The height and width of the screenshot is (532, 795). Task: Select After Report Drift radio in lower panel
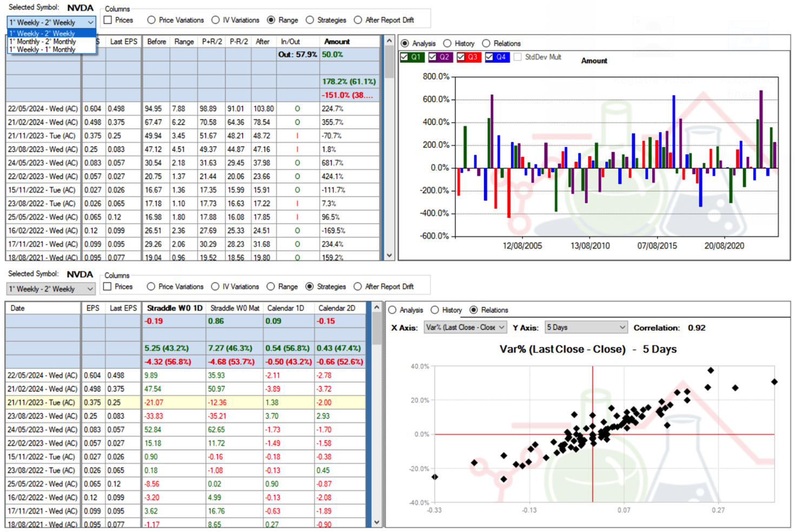pyautogui.click(x=357, y=287)
